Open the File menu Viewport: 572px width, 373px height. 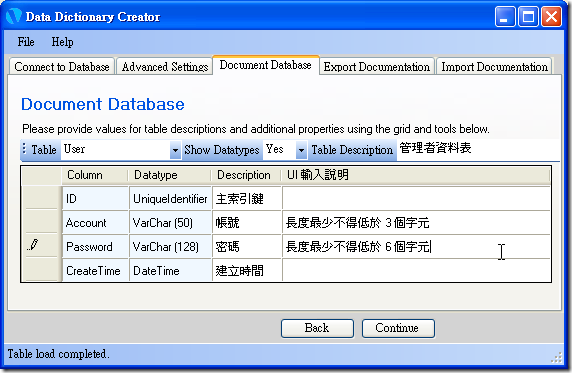(26, 42)
